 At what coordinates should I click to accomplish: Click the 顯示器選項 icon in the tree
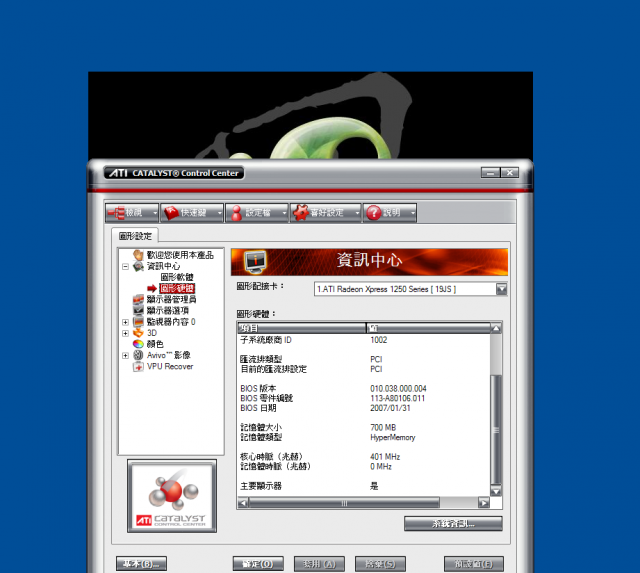point(138,311)
